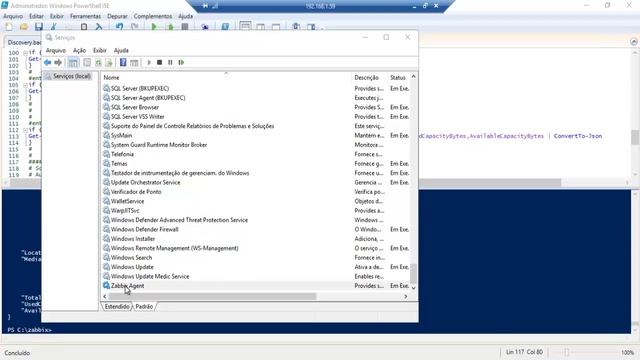Open Depurar menu in PowerShell ISE

117,16
